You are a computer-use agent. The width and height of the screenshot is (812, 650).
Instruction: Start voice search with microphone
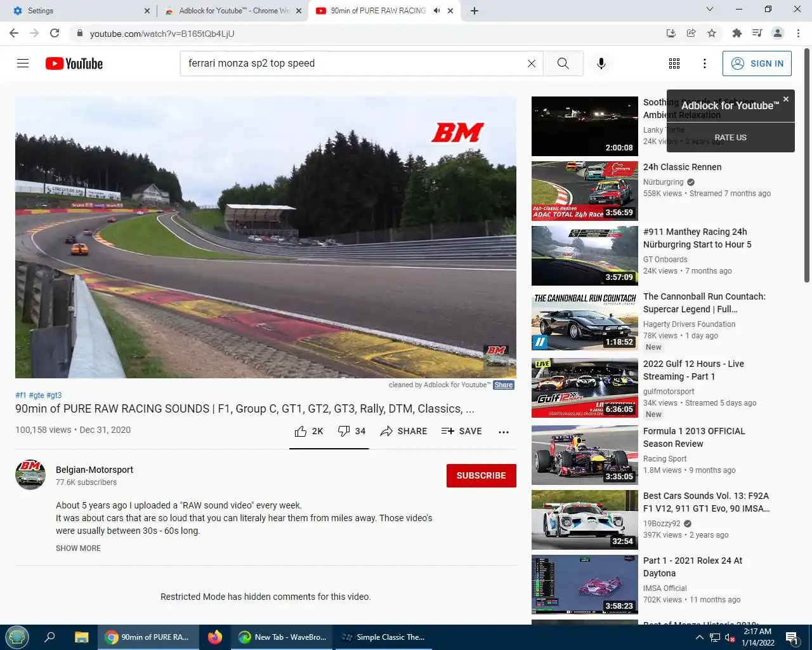601,63
